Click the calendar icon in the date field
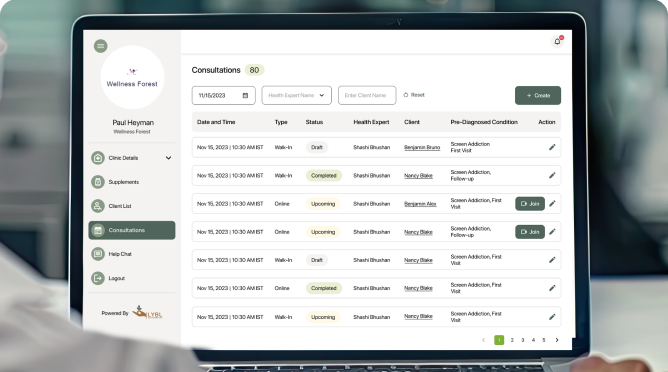 pos(245,95)
